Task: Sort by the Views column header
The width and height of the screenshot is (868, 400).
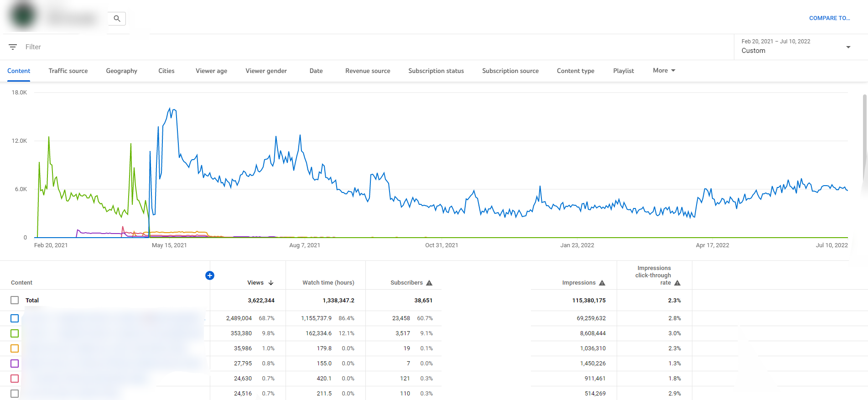Action: [255, 283]
